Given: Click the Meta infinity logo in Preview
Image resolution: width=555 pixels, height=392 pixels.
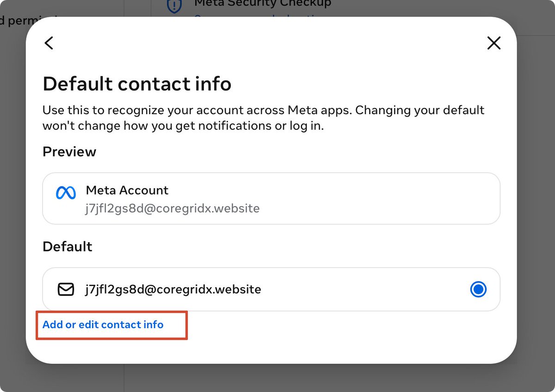Looking at the screenshot, I should tap(66, 193).
